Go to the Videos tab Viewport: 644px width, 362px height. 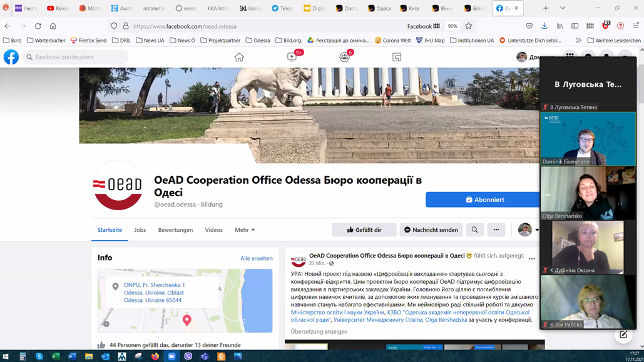[213, 230]
